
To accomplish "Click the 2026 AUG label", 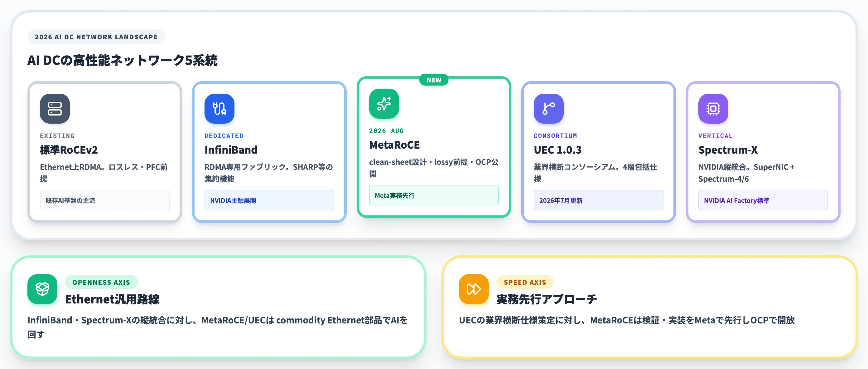I will coord(386,130).
